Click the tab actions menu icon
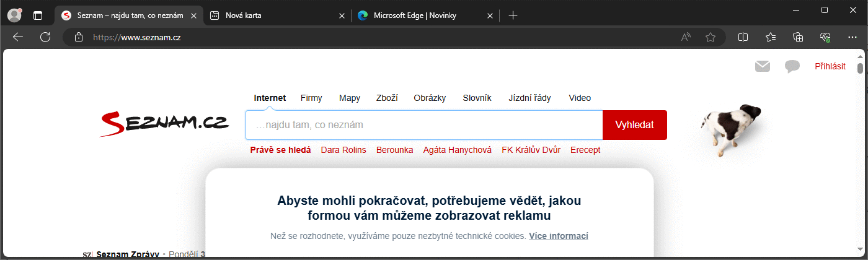Screen dimensions: 868x260 click(38, 15)
